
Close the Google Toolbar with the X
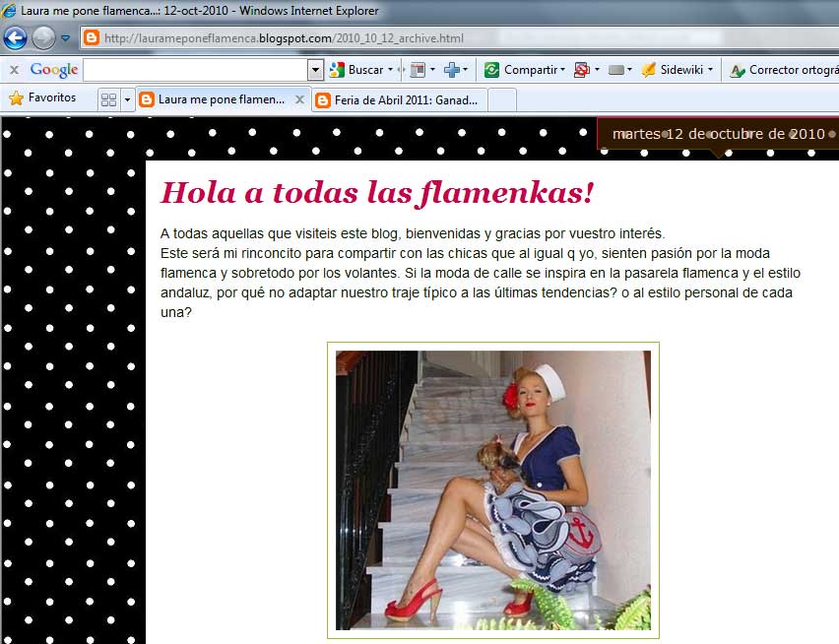tap(15, 70)
